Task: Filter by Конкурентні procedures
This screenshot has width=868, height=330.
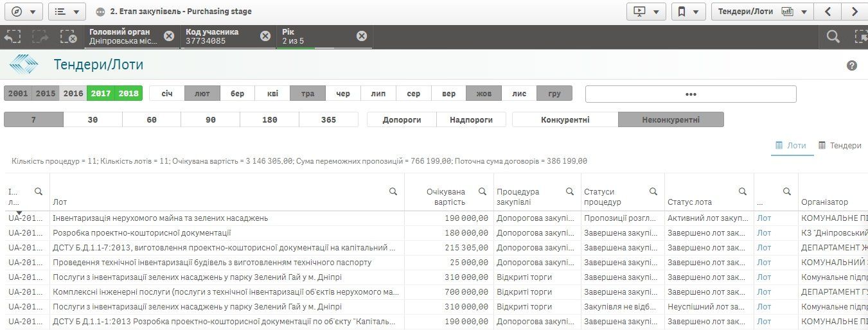Action: point(565,119)
